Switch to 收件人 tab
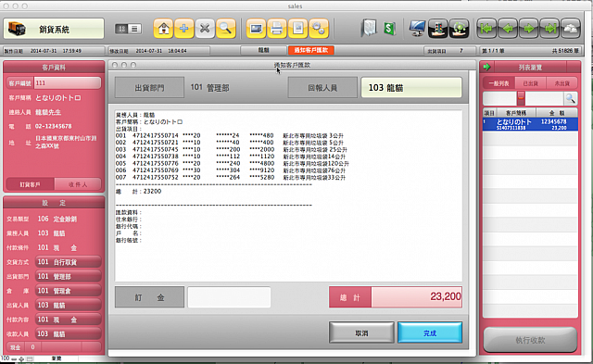Screen dimensions: 593x364 78,184
